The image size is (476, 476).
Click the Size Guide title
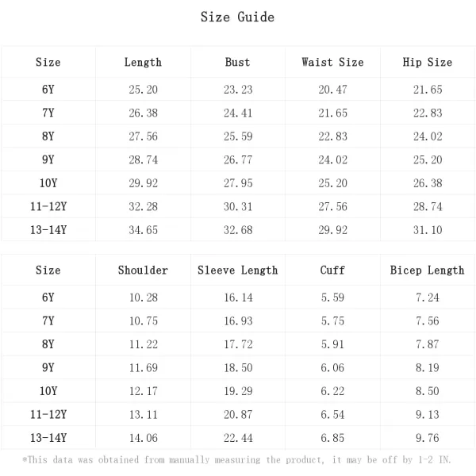[x=237, y=17]
